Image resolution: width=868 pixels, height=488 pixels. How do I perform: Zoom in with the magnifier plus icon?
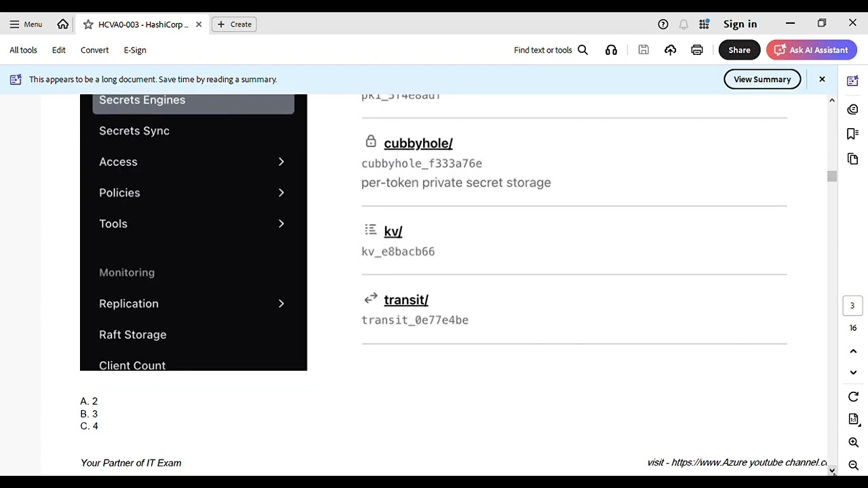click(853, 443)
